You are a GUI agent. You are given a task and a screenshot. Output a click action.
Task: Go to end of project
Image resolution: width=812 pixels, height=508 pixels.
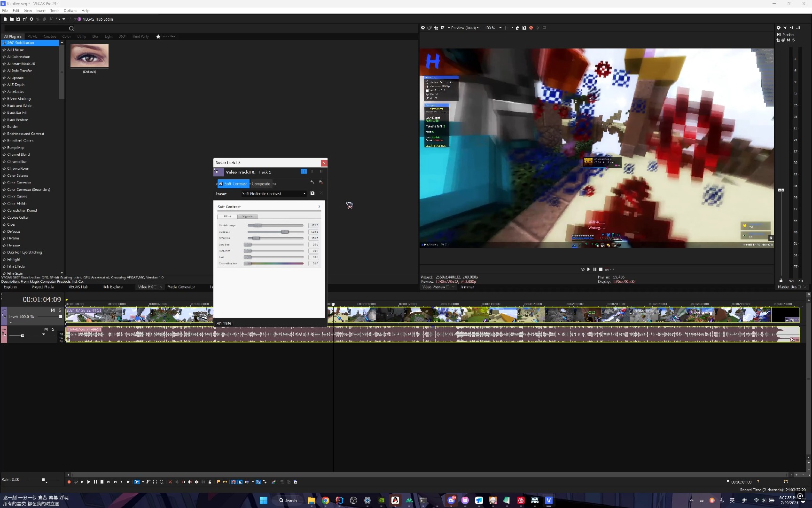115,482
